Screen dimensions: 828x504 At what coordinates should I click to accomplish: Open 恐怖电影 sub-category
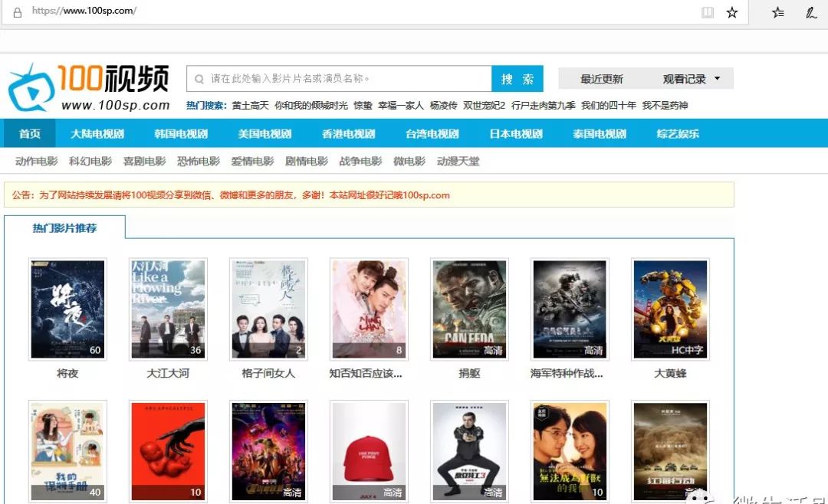click(x=198, y=161)
